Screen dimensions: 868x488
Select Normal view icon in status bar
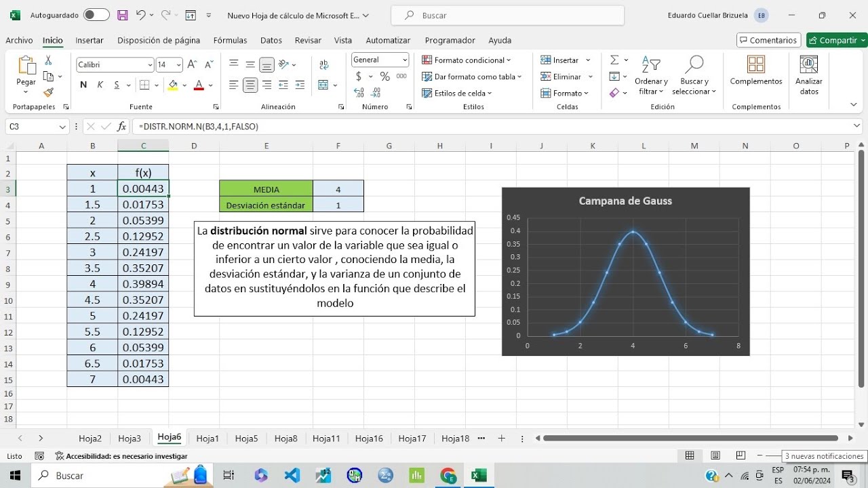(690, 455)
